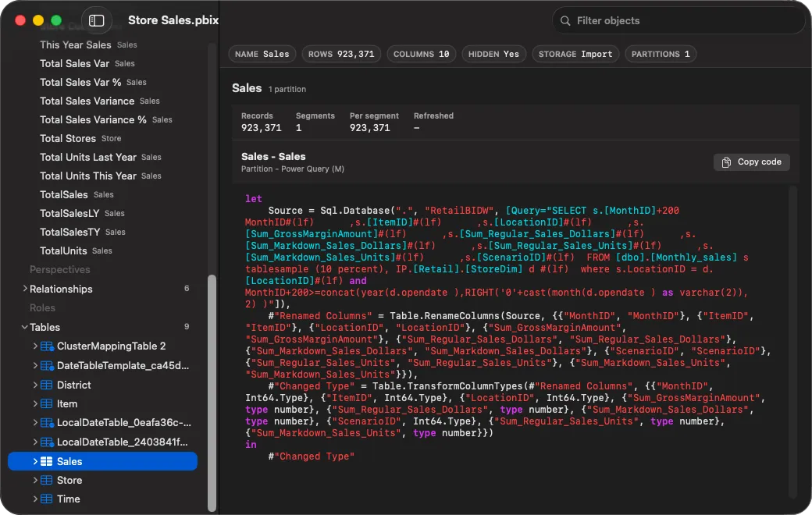Viewport: 812px width, 515px height.
Task: Click the LocalDateTable_2403841f table icon
Action: tap(47, 442)
